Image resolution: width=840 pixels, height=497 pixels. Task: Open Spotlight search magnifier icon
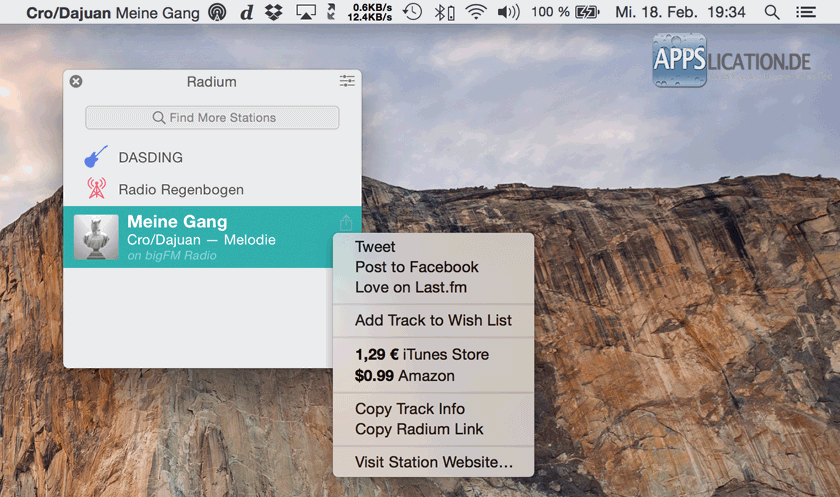click(x=772, y=12)
